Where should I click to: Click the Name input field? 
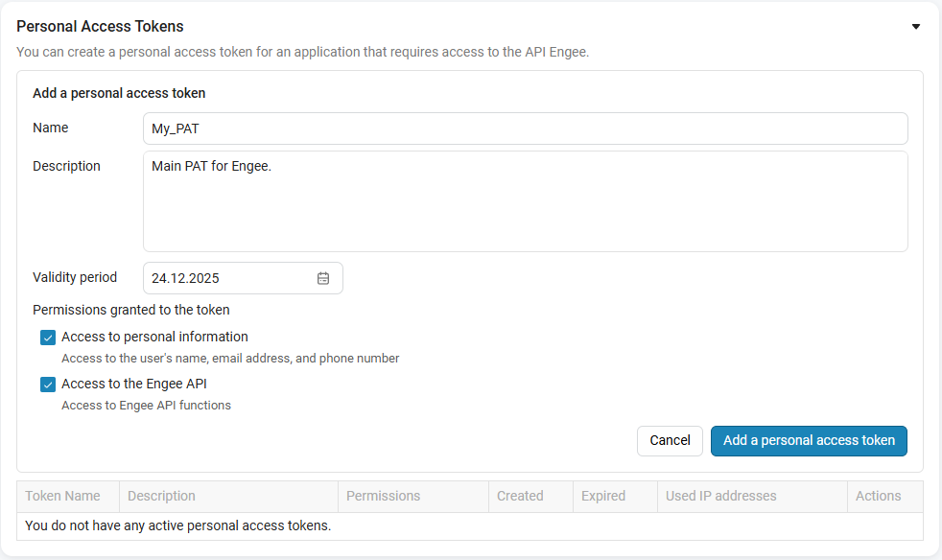pos(525,128)
